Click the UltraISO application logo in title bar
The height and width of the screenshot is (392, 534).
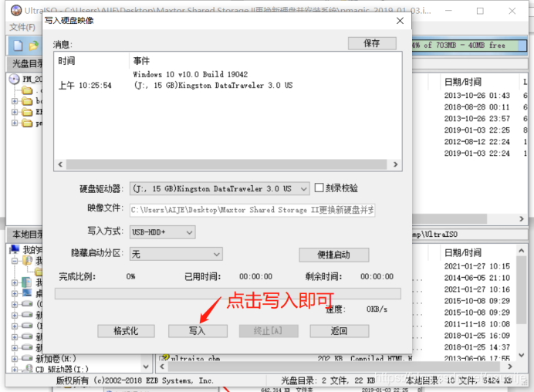(x=16, y=11)
